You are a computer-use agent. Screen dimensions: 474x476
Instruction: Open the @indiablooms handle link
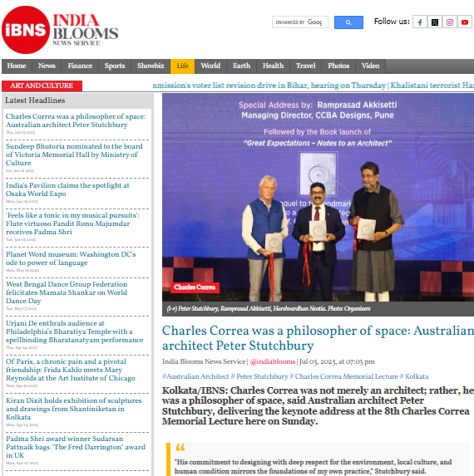click(273, 361)
